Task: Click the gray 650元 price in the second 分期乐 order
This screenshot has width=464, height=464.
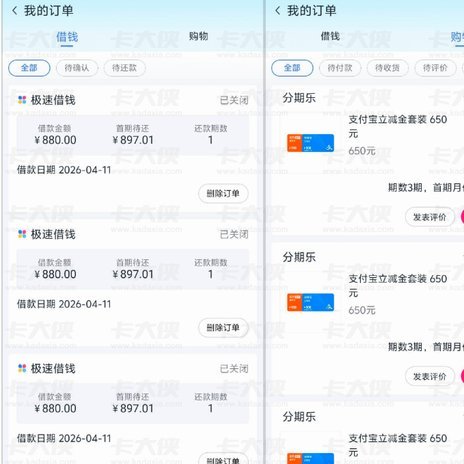Action: click(362, 310)
